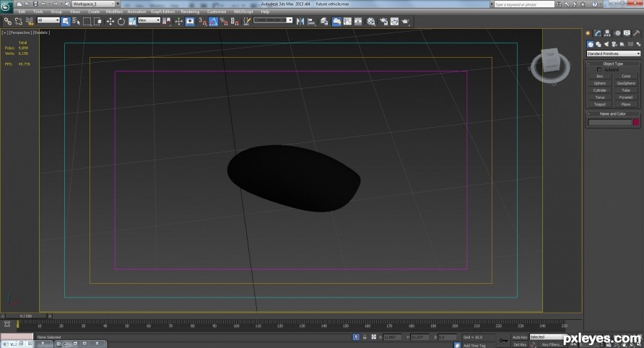Select the Select and Link tool

(8, 22)
